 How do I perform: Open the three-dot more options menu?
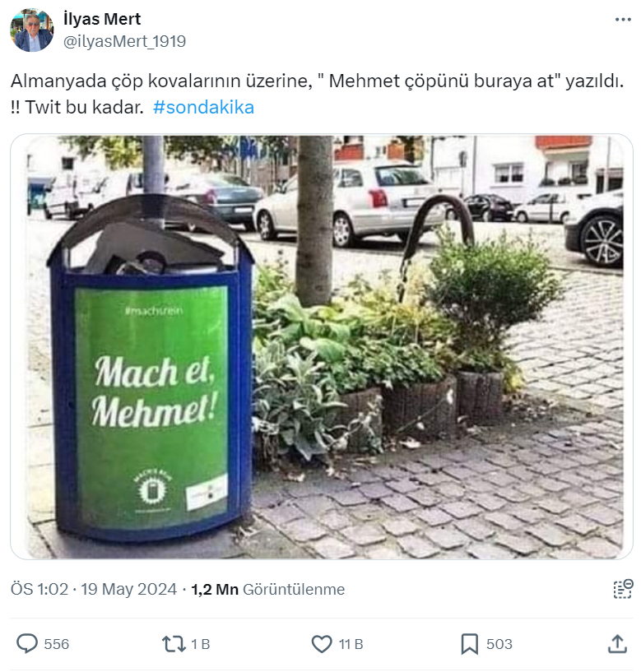(623, 20)
